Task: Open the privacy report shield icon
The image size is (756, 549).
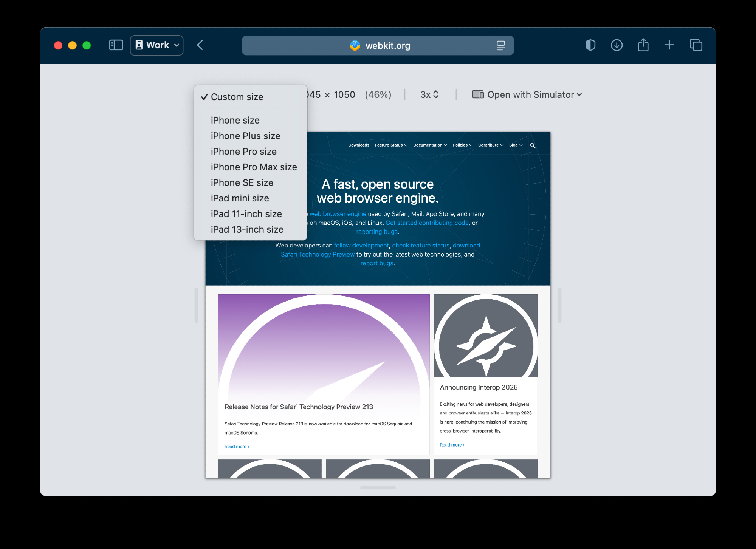Action: (590, 45)
